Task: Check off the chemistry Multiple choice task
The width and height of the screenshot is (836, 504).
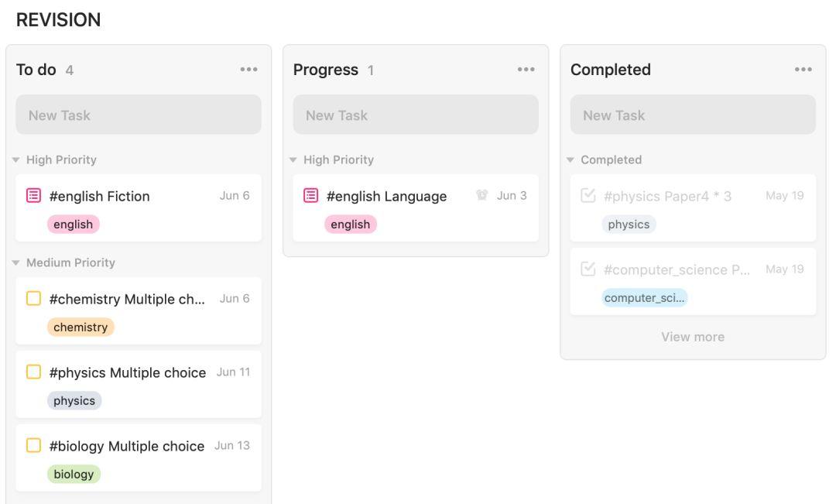Action: pos(33,299)
